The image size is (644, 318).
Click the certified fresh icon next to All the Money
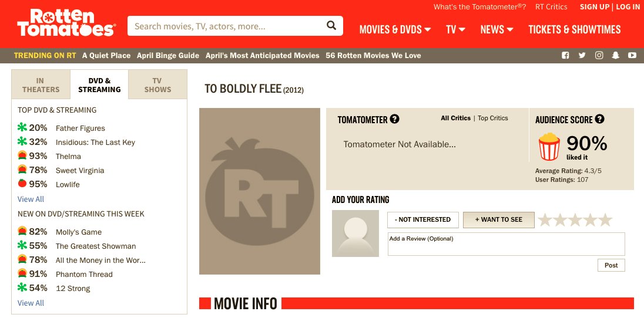(22, 259)
